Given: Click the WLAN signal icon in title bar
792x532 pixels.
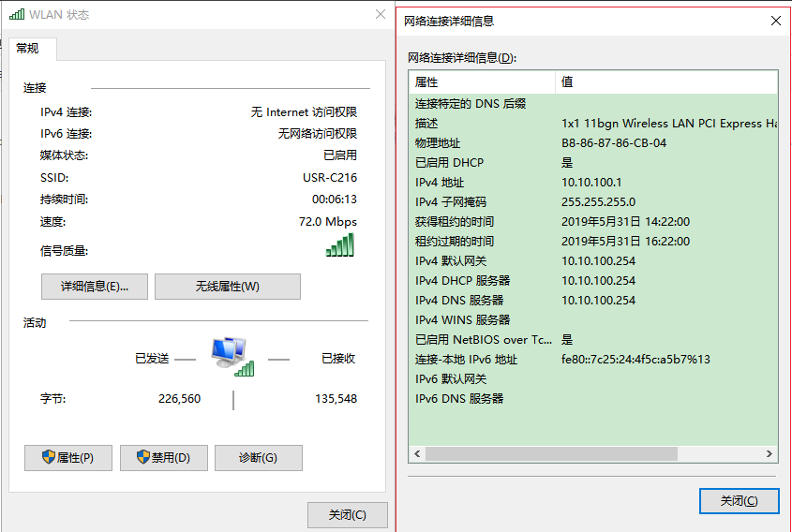Looking at the screenshot, I should pyautogui.click(x=17, y=15).
